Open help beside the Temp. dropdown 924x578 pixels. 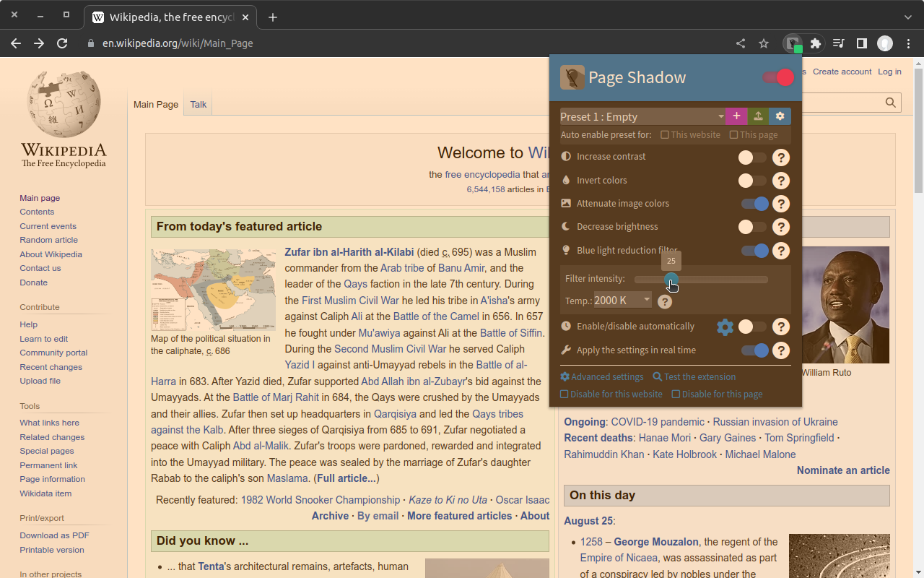pyautogui.click(x=665, y=301)
